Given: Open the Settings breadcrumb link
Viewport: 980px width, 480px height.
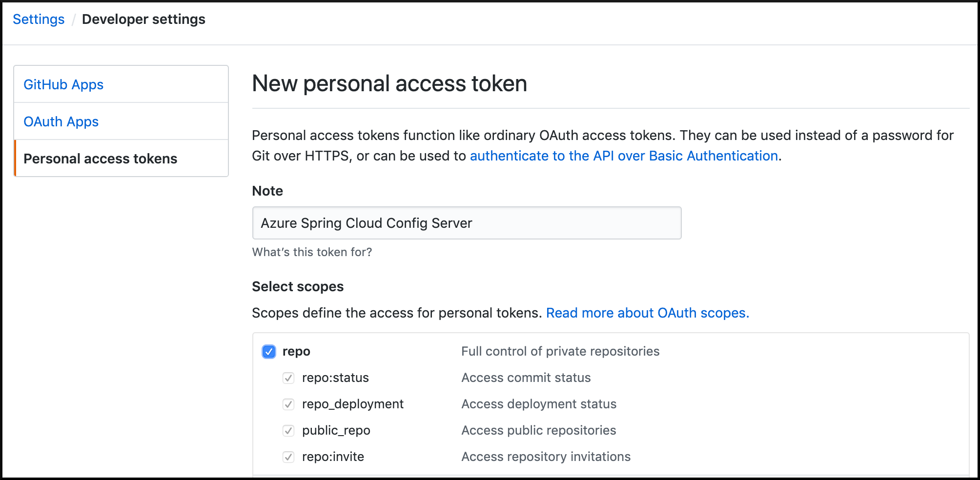Looking at the screenshot, I should [38, 19].
